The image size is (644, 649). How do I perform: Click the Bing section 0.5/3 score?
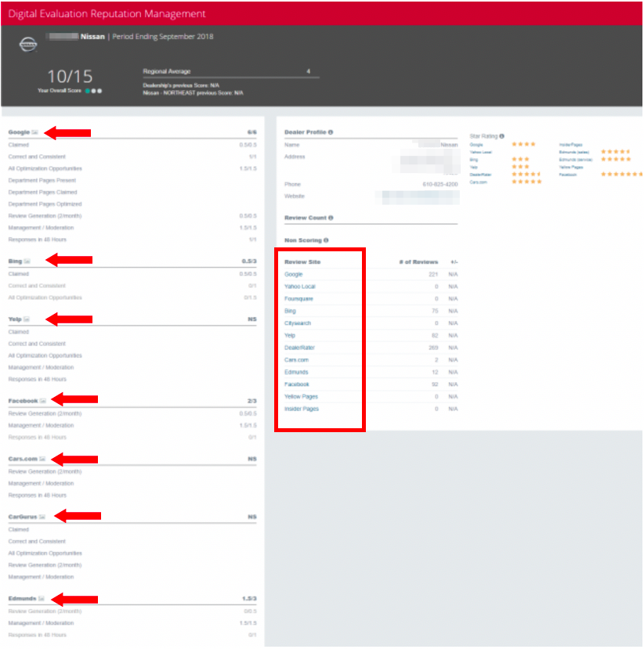tap(249, 261)
